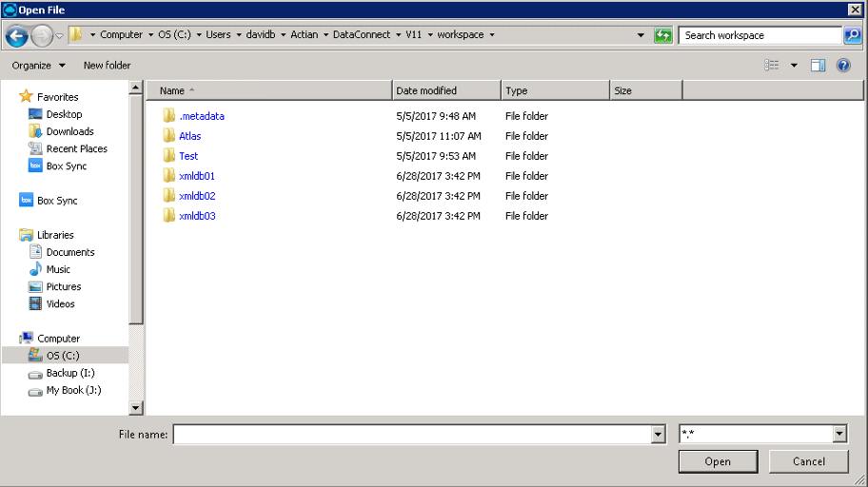The height and width of the screenshot is (487, 868).
Task: Click the File name text field
Action: coord(411,435)
